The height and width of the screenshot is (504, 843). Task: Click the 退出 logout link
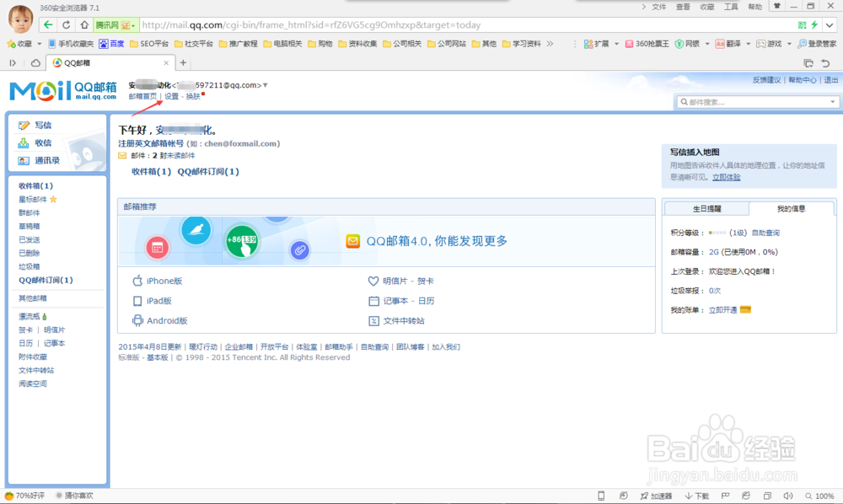[x=831, y=80]
